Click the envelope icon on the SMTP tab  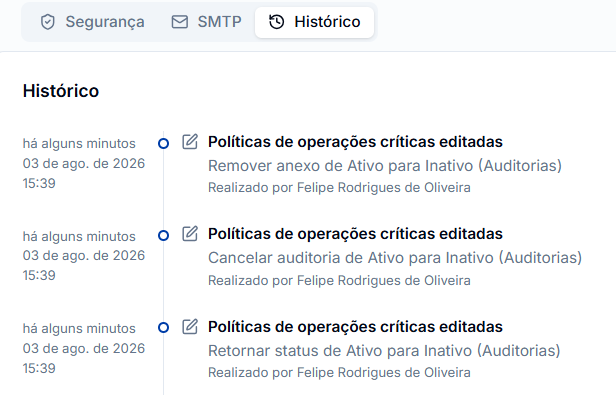[180, 22]
